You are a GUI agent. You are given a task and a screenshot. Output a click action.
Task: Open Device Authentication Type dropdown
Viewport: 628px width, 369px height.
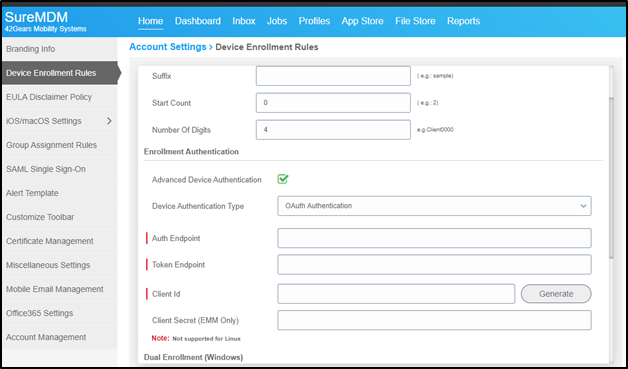[x=434, y=206]
